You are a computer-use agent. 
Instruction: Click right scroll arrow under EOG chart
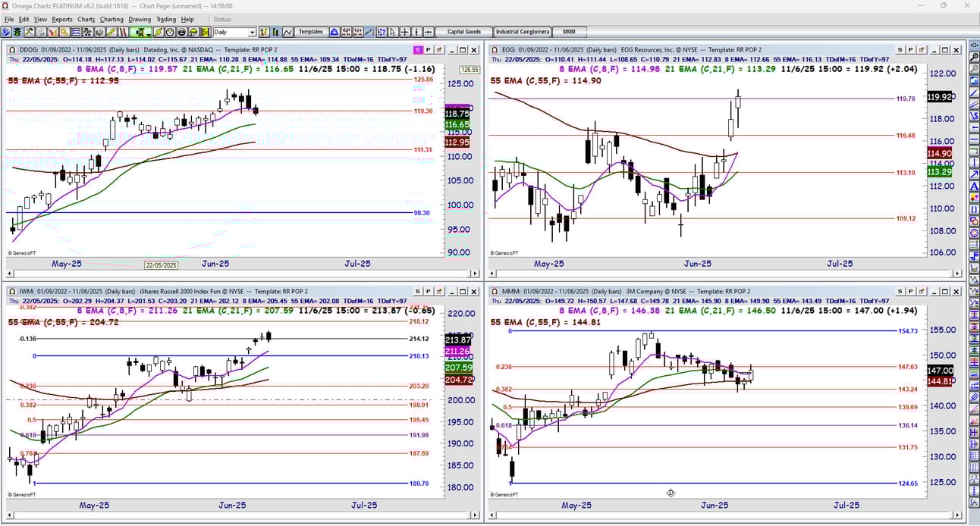(x=959, y=273)
